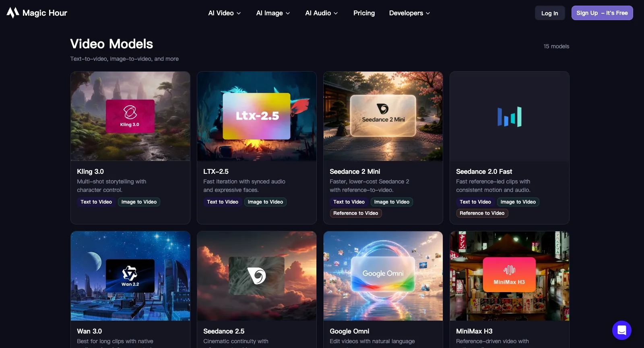The image size is (644, 348).
Task: Click the '15 models' count text
Action: pyautogui.click(x=556, y=46)
